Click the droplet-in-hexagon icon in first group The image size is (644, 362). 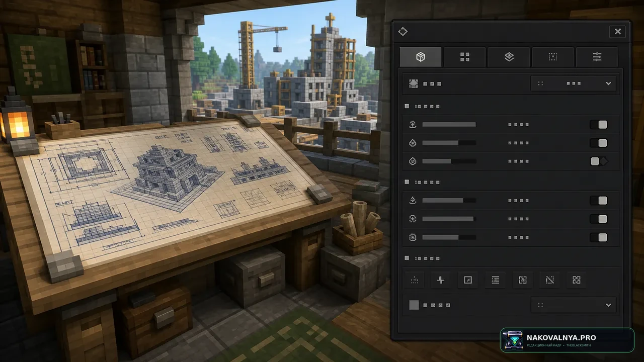click(x=413, y=161)
